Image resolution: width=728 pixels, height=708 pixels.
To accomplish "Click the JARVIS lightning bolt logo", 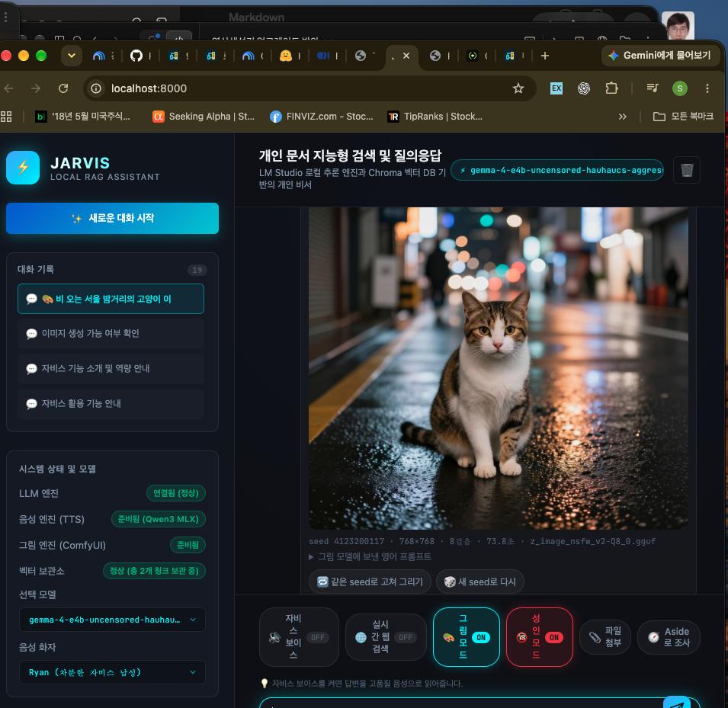I will click(23, 168).
